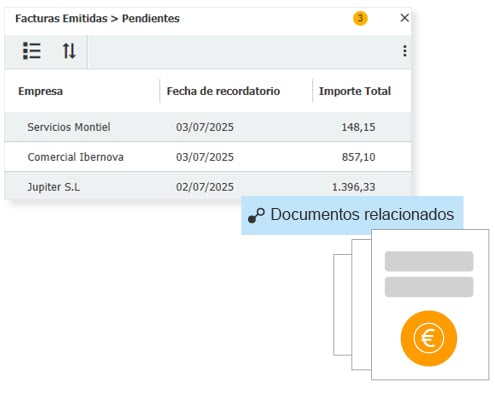Select the Comercial Ibernova row
The image size is (495, 400).
tap(208, 157)
